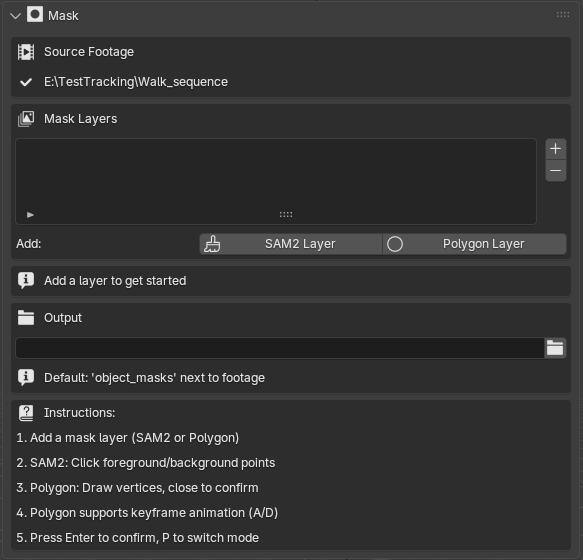This screenshot has height=560, width=583.
Task: Select instruction '4. Polygon supports keyframe animation'
Action: (x=147, y=513)
